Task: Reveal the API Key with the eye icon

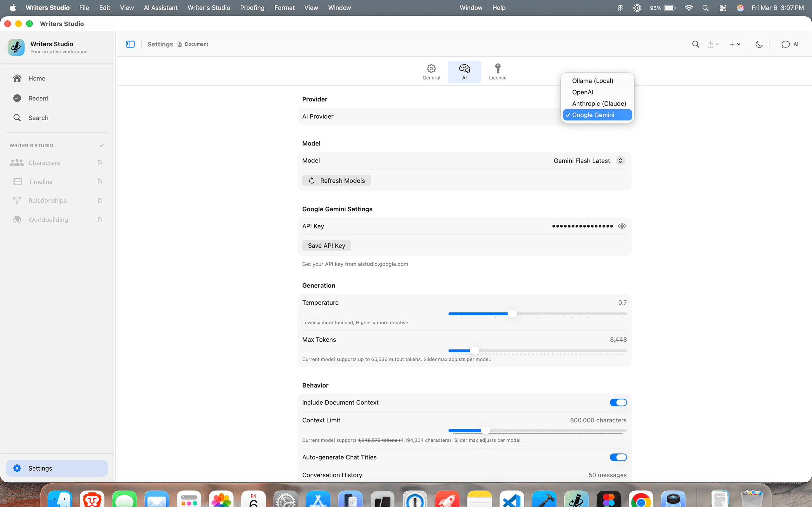Action: pyautogui.click(x=622, y=226)
